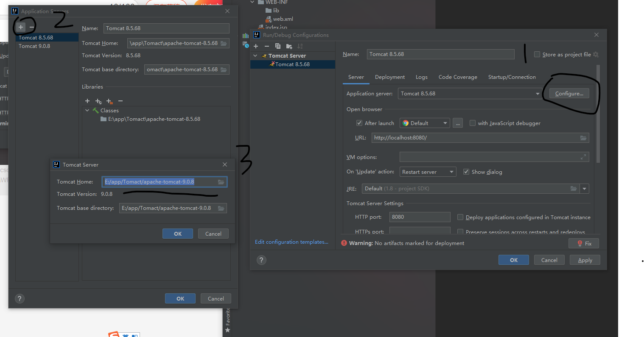
Task: Switch to Deployment tab
Action: (390, 77)
